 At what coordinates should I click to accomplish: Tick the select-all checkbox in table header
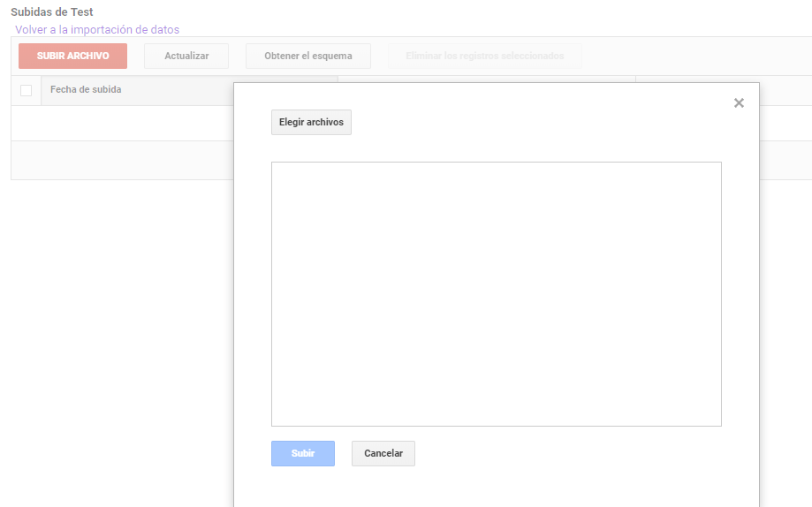(x=26, y=91)
